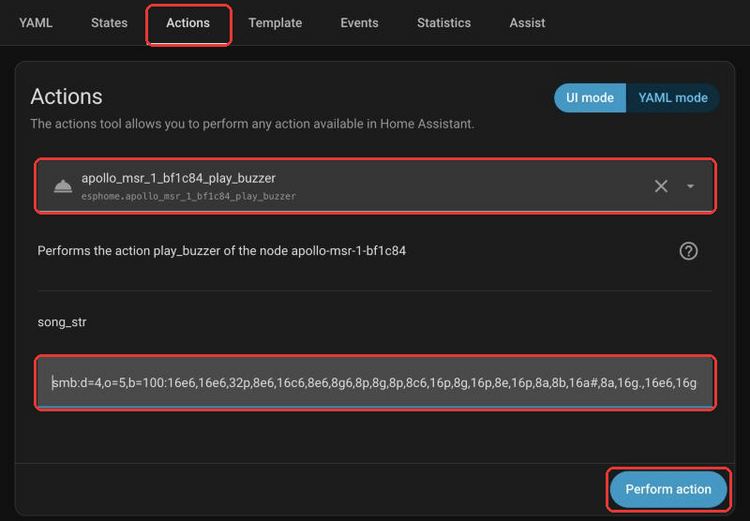Image resolution: width=750 pixels, height=521 pixels.
Task: Switch to the Assist tab
Action: point(527,22)
